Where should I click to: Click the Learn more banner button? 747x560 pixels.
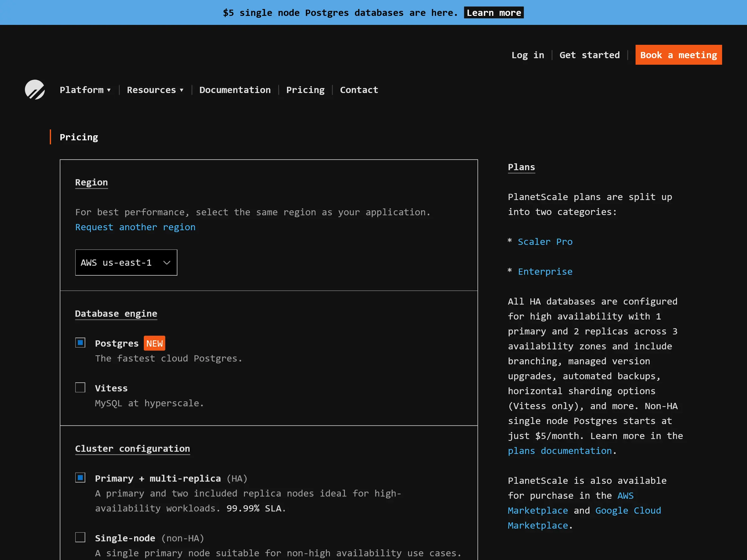coord(493,12)
